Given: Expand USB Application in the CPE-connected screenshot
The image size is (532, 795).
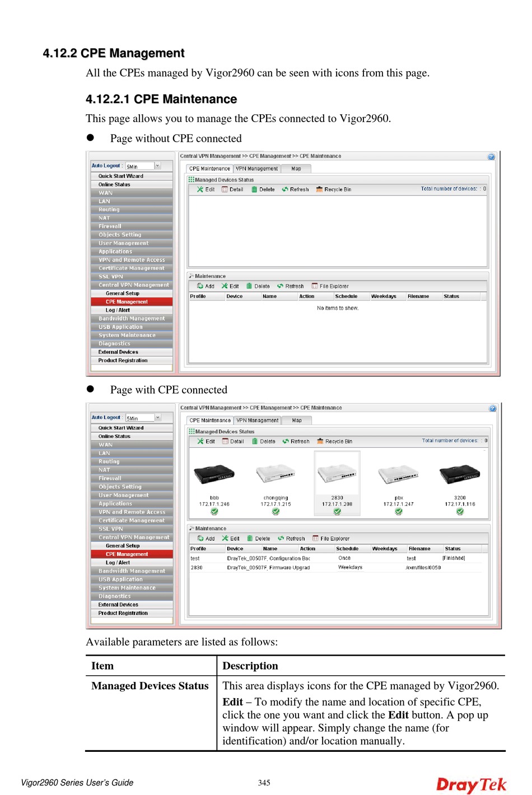Looking at the screenshot, I should pos(132,579).
